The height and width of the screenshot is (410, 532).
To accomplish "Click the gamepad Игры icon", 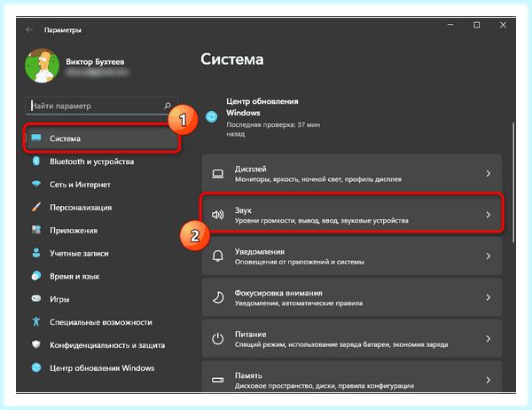I will 36,298.
